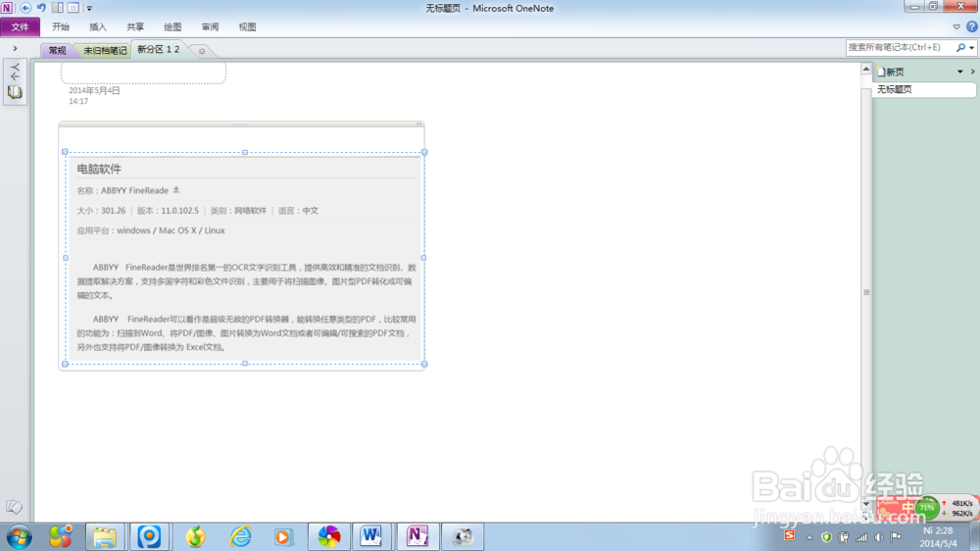Click the Back navigation arrow in quick access toolbar
Screen dimensions: 980x551
25,8
